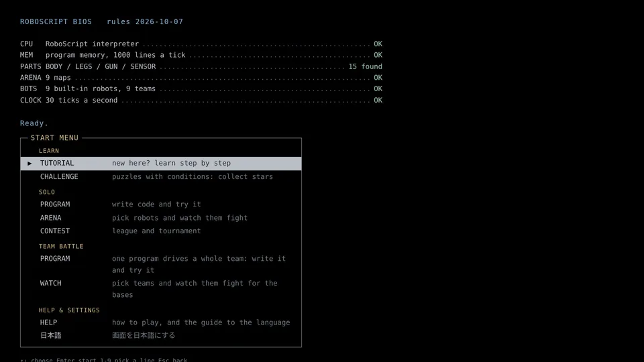Click the PARTS BODY / LEGS / GUN / SENSOR line
This screenshot has width=644, height=362.
pos(201,66)
